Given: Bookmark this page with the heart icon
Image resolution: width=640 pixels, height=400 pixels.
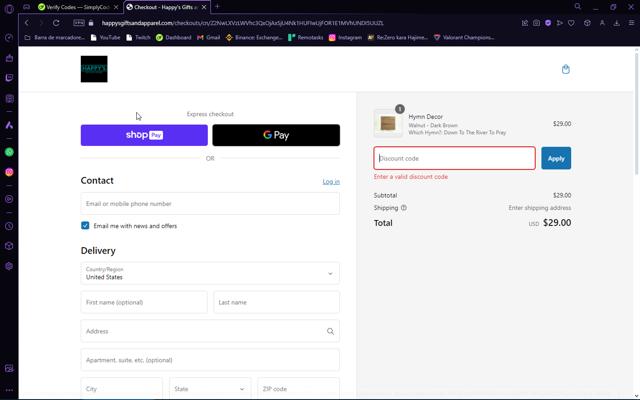Looking at the screenshot, I should pyautogui.click(x=571, y=23).
